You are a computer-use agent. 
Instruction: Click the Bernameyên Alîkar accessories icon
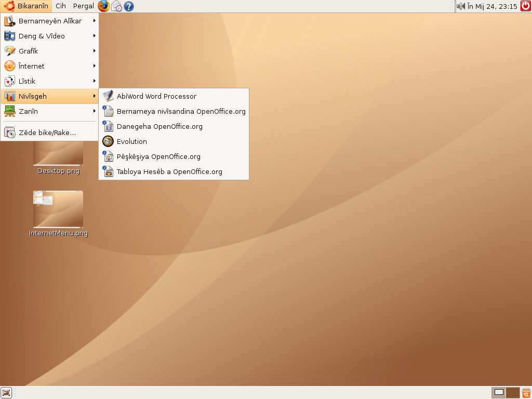tap(9, 21)
